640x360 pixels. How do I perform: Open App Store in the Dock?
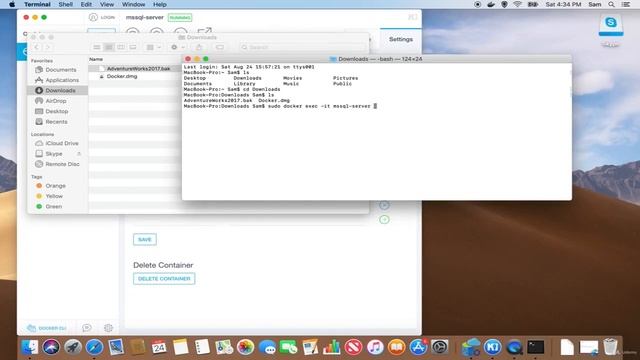[x=418, y=347]
